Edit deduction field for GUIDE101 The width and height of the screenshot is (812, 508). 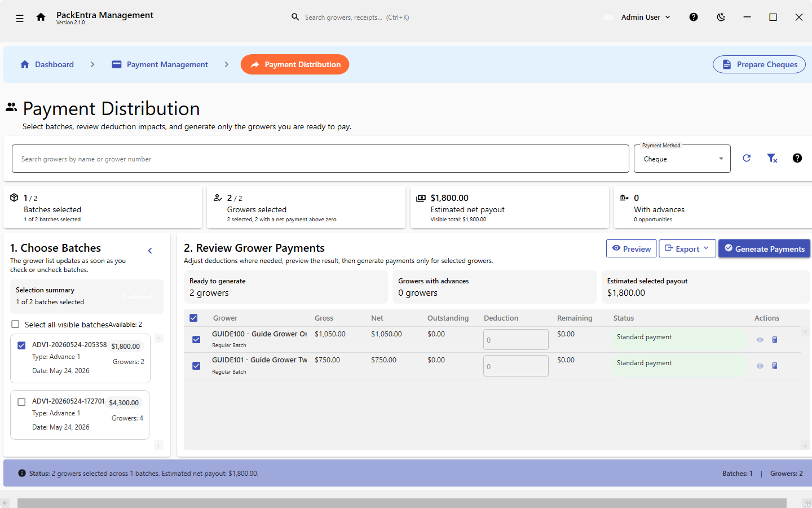[516, 366]
